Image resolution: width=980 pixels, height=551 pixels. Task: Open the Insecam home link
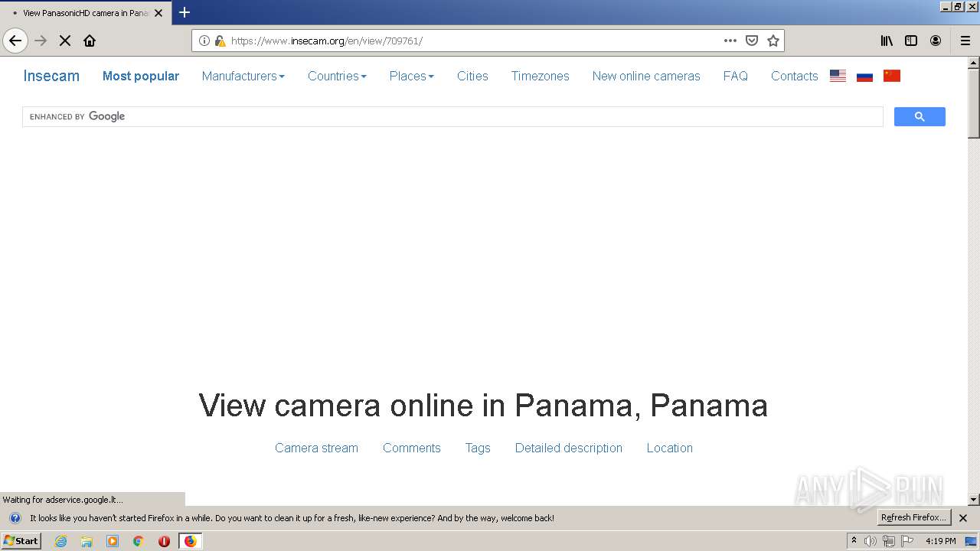(x=51, y=76)
